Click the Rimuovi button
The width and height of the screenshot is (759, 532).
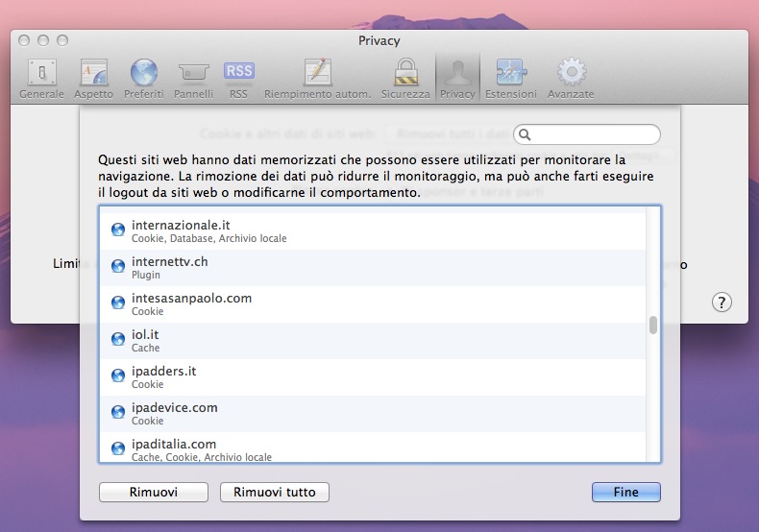point(154,493)
